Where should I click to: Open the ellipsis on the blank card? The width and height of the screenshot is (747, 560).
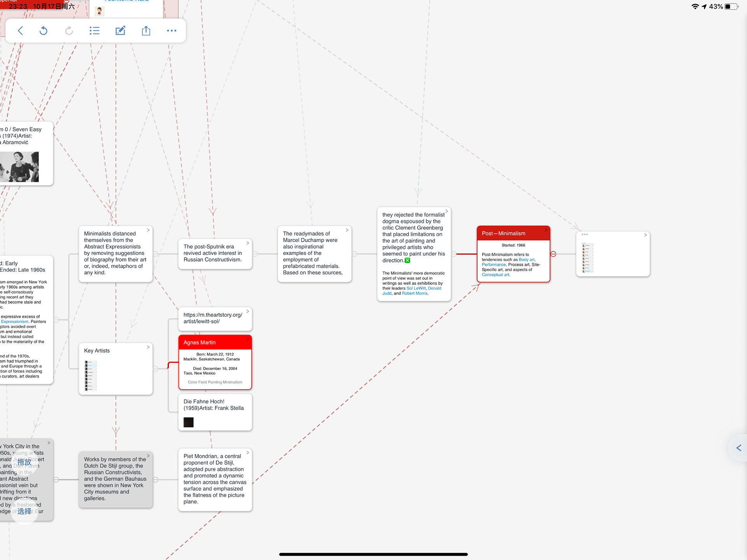point(585,234)
